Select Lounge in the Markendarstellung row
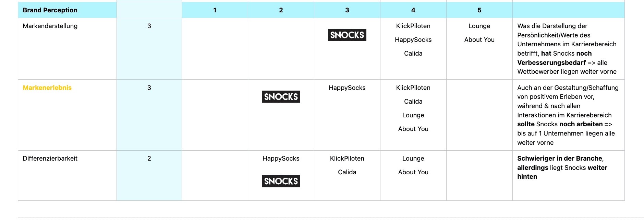 point(479,26)
